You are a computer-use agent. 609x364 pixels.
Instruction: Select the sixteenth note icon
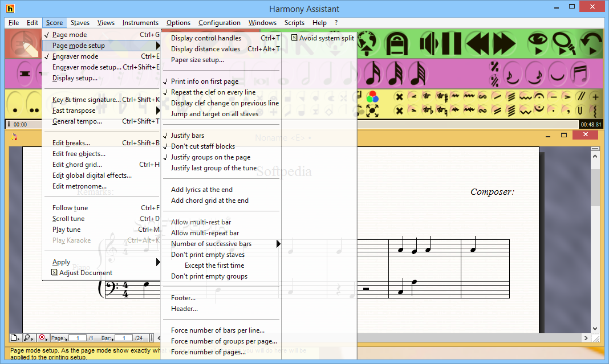coord(373,73)
